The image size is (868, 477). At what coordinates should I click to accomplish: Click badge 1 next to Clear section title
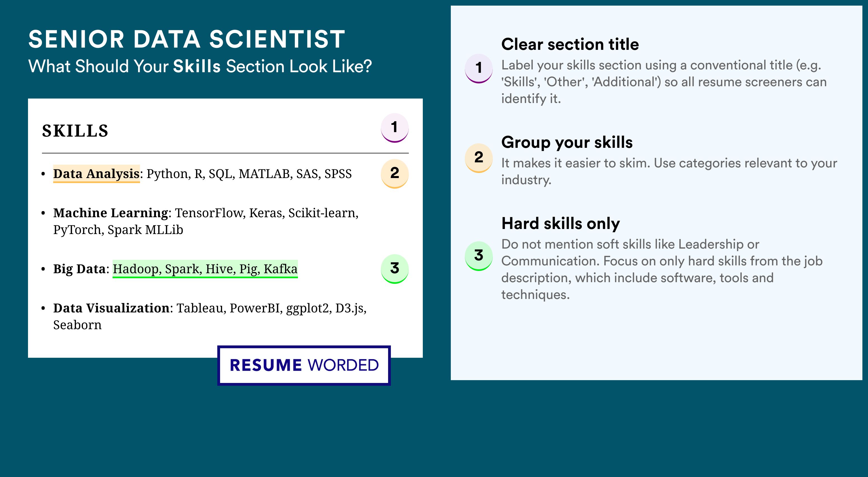click(479, 68)
